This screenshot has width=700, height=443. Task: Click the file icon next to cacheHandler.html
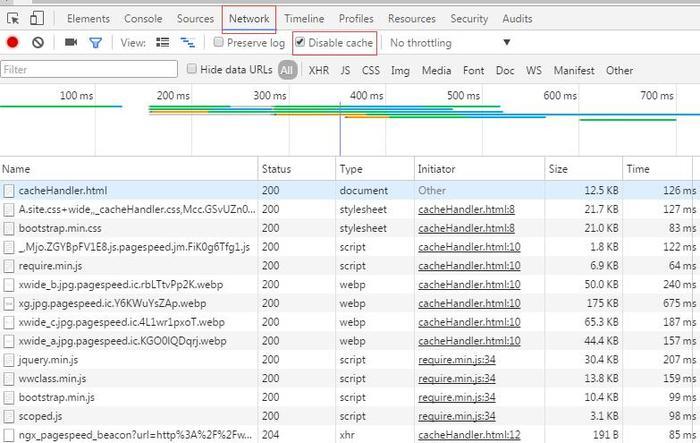coord(9,191)
